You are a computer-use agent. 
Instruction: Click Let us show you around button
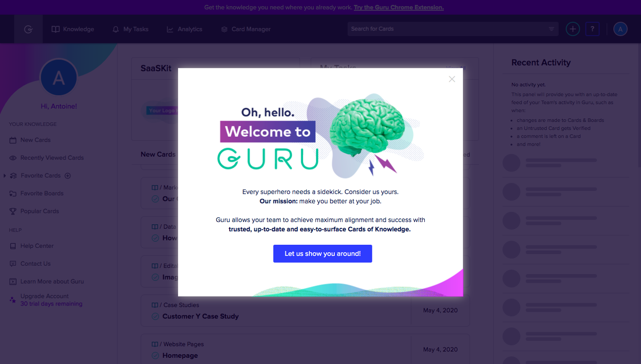click(323, 254)
